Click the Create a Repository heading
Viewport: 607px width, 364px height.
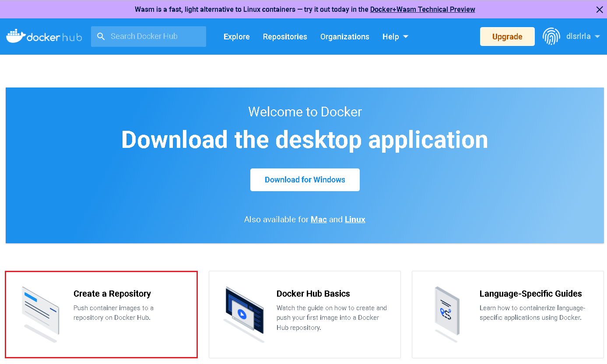(x=112, y=294)
